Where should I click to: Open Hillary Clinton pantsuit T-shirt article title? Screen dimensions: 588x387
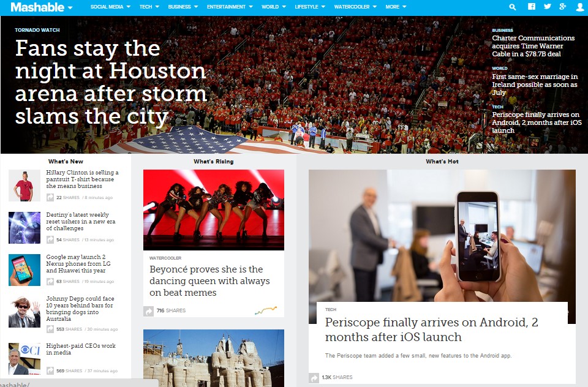click(x=82, y=179)
